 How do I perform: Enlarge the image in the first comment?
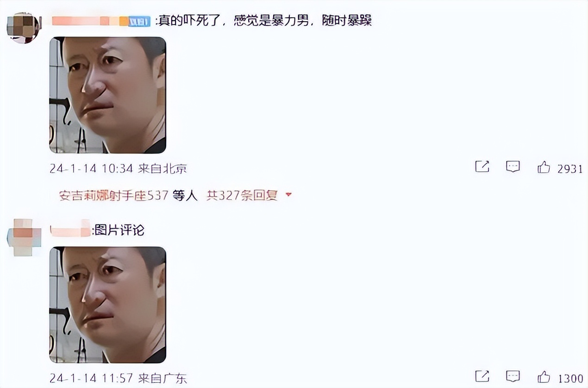[107, 95]
